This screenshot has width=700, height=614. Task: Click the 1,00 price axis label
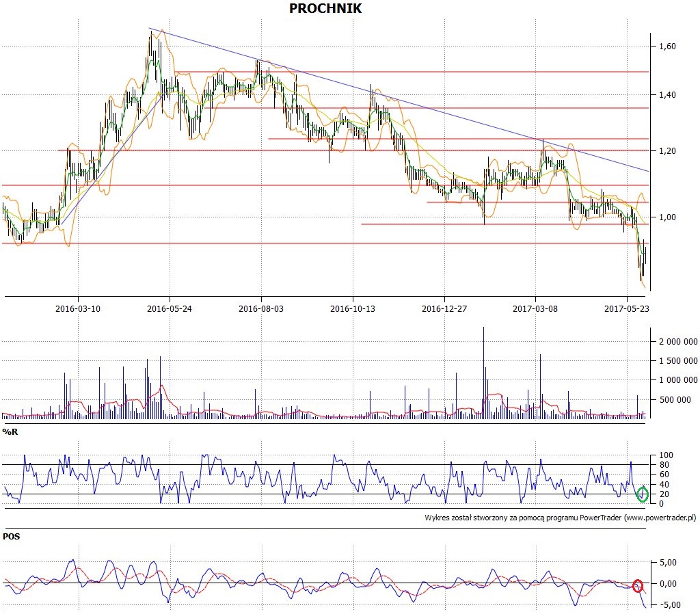667,217
